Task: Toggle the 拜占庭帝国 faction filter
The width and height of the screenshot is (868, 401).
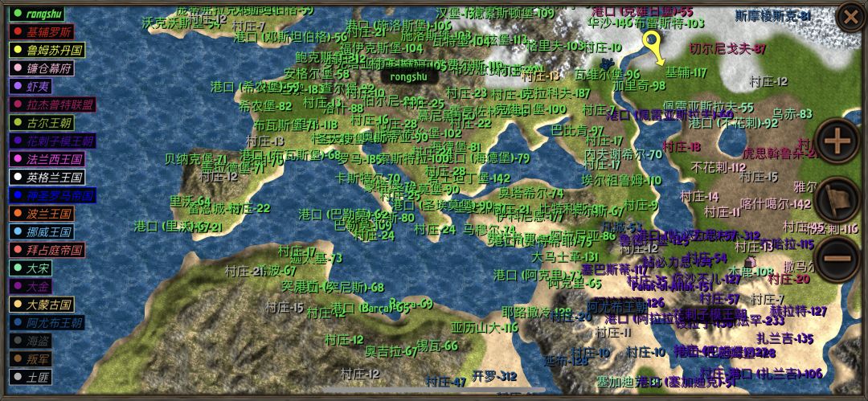Action: point(47,251)
